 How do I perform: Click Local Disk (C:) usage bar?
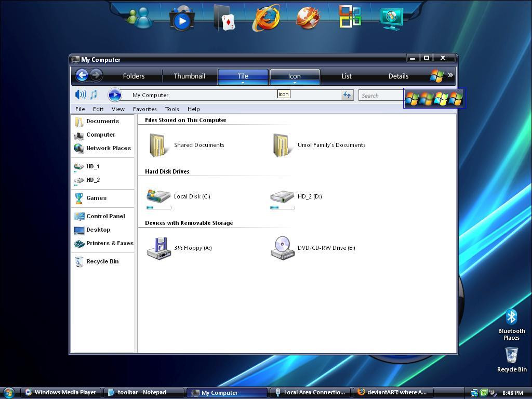pos(159,207)
